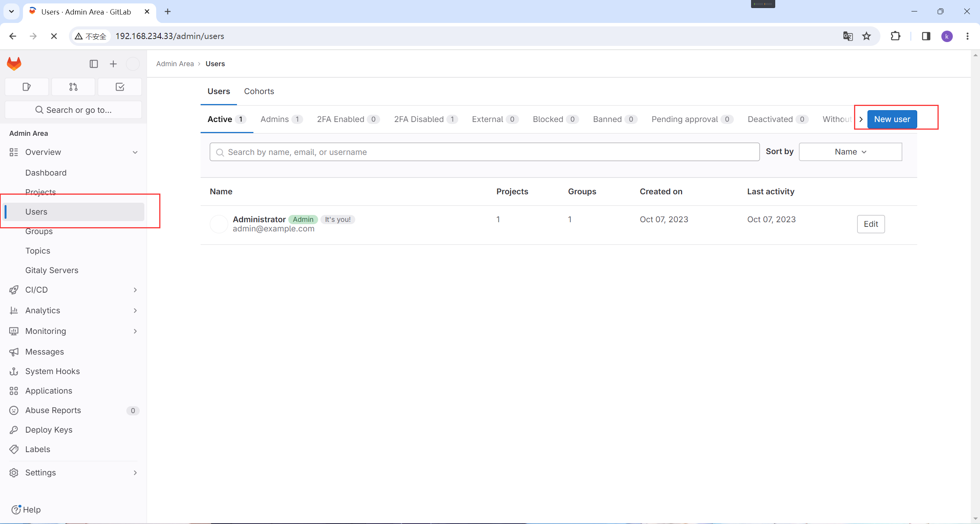Open the issues shortcut icon
The image size is (980, 524).
[26, 87]
